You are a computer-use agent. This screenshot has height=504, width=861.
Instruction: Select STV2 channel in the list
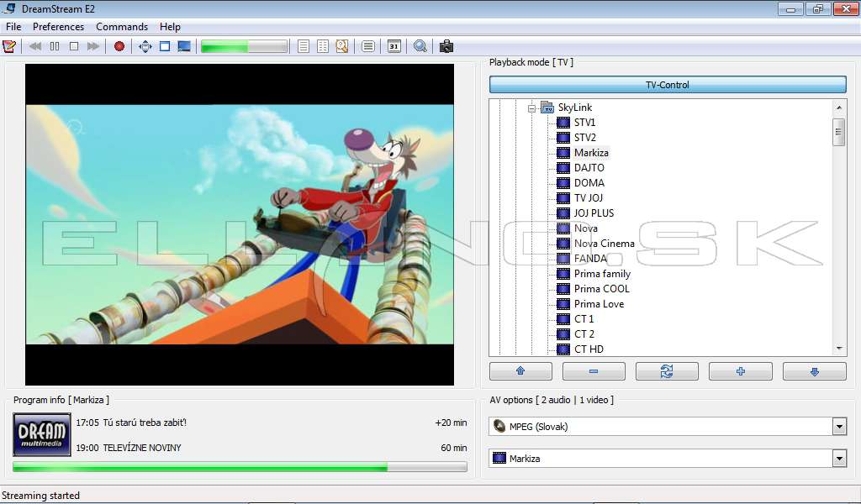(585, 138)
